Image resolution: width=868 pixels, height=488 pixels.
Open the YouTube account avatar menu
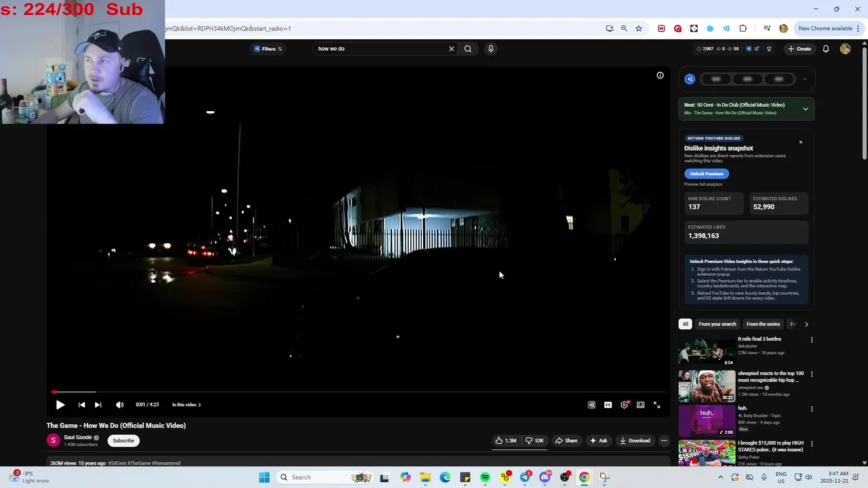click(x=845, y=49)
